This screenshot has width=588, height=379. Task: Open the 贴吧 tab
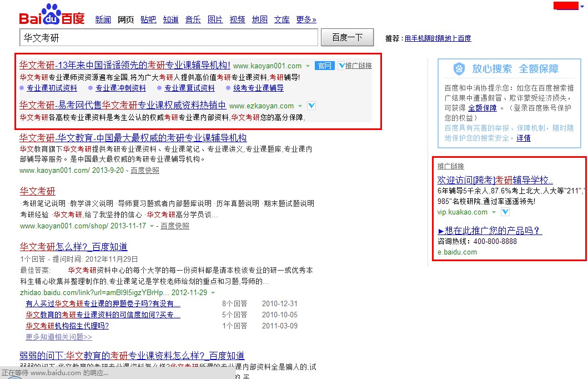click(x=148, y=19)
